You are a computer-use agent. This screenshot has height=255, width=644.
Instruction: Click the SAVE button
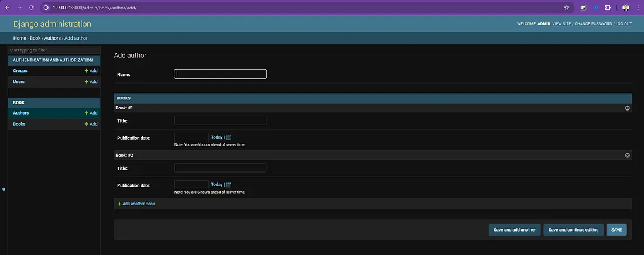tap(616, 230)
